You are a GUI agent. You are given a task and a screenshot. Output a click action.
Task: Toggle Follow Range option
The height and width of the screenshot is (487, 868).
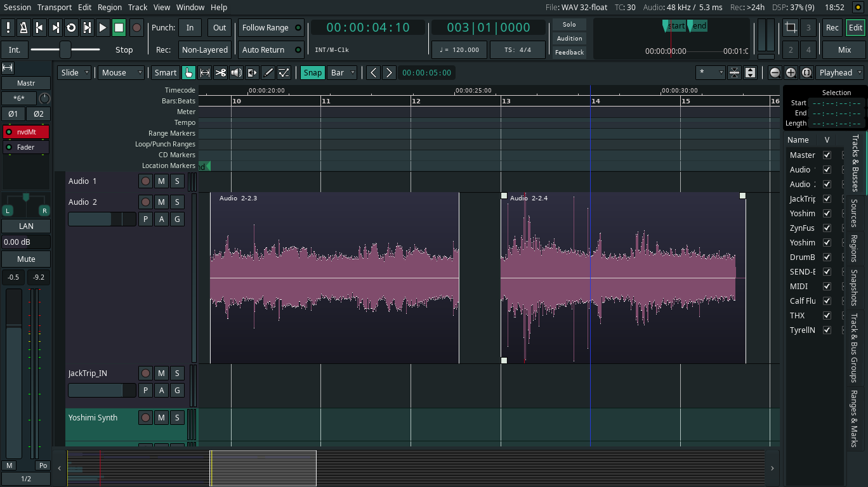pos(265,27)
